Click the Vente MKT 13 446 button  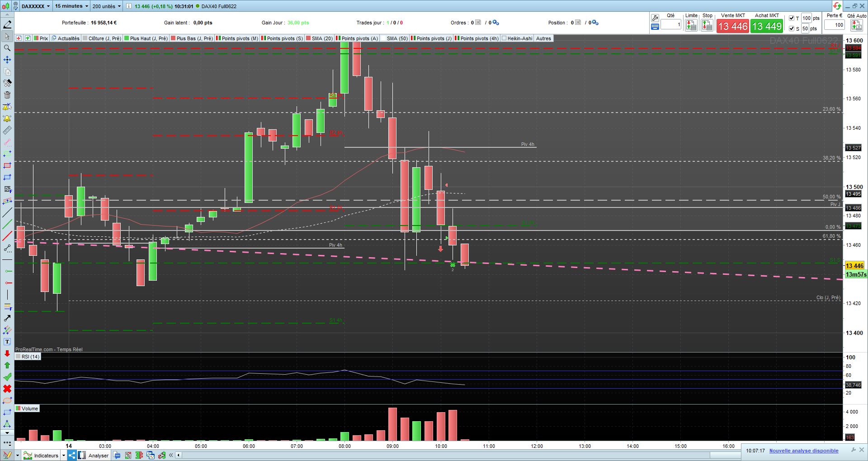[x=733, y=26]
